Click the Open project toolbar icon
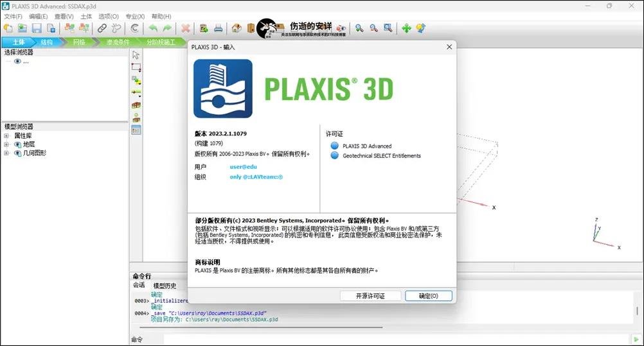The height and width of the screenshot is (346, 644). click(x=22, y=28)
